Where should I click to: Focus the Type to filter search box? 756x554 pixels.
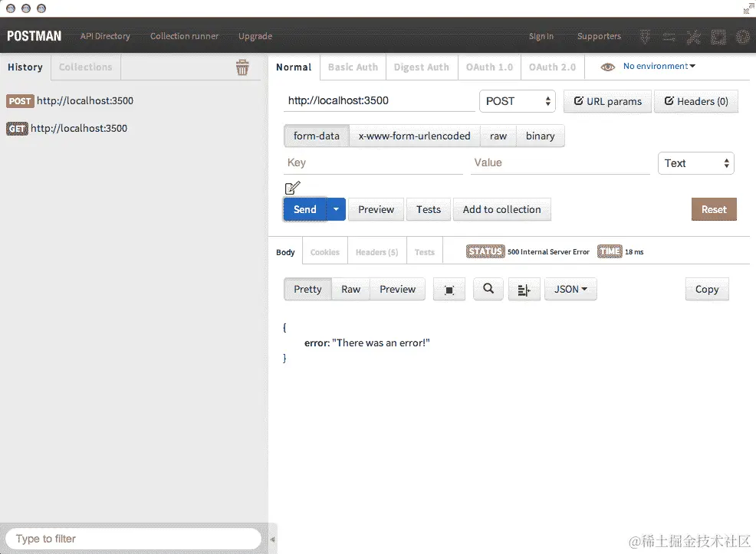pos(133,539)
